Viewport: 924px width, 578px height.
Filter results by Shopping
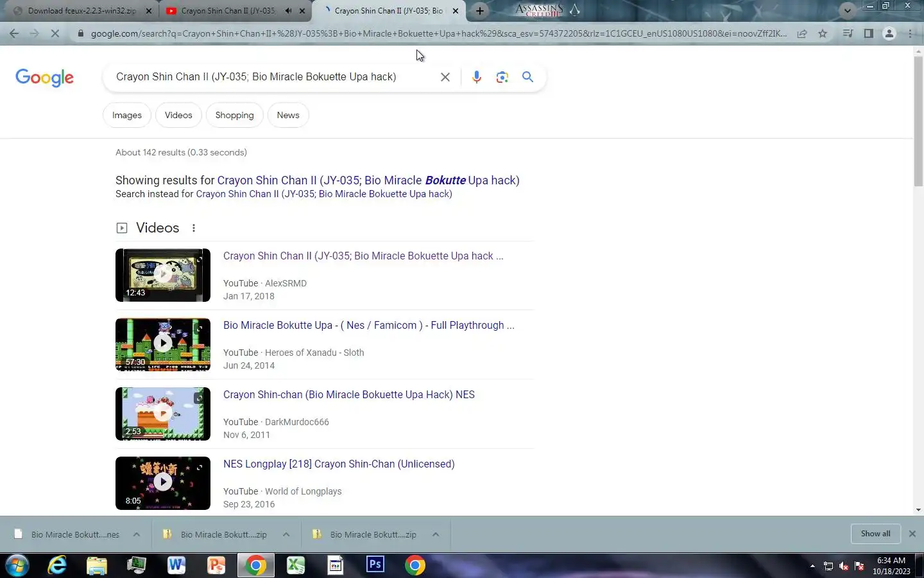234,115
